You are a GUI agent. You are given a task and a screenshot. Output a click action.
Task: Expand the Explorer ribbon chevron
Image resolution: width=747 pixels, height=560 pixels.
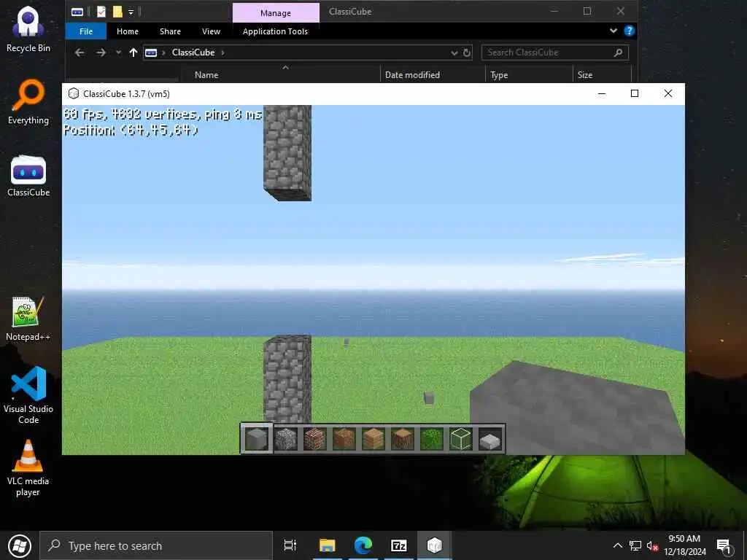coord(614,31)
